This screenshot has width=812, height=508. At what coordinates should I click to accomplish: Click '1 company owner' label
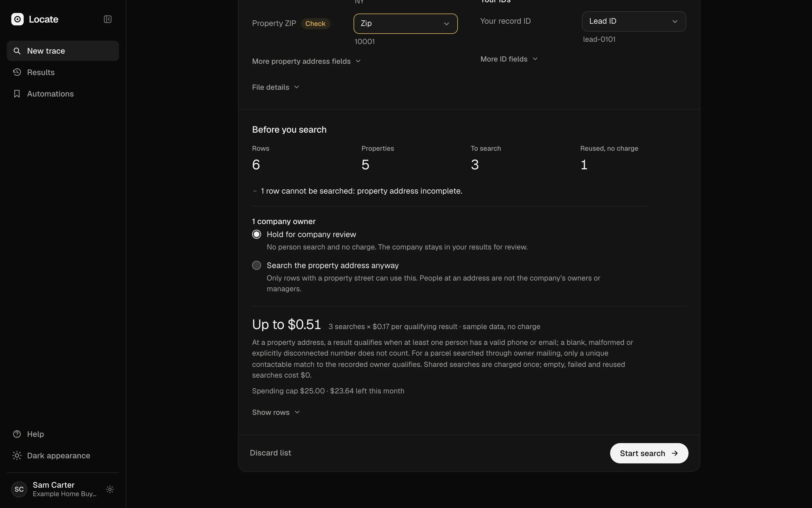pos(284,222)
